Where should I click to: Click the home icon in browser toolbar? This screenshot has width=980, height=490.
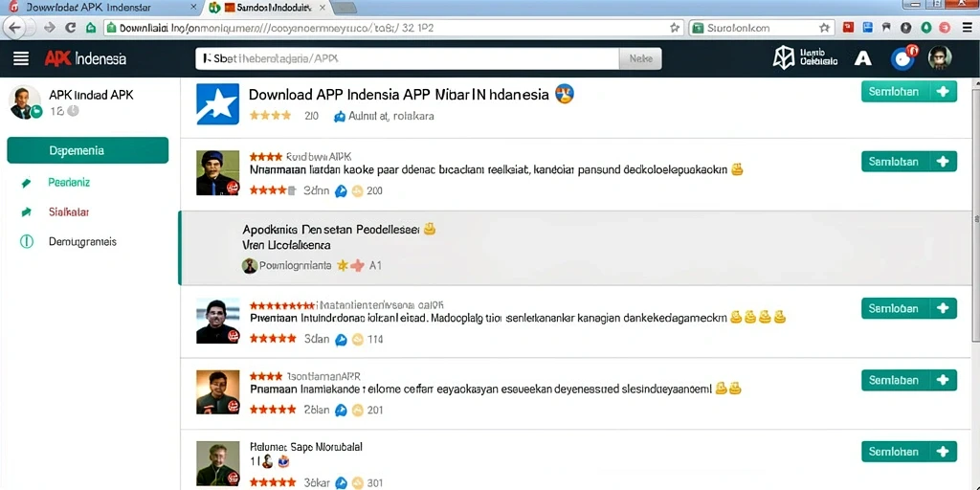[x=91, y=28]
